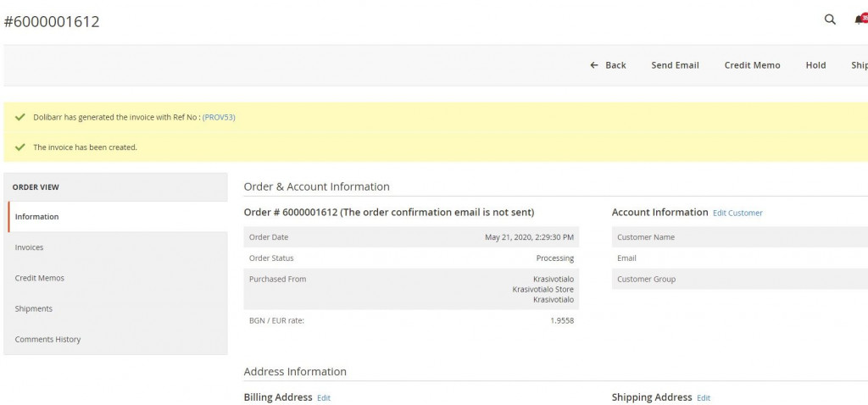This screenshot has width=868, height=405.
Task: Open the PROV53 invoice reference link
Action: pos(219,117)
